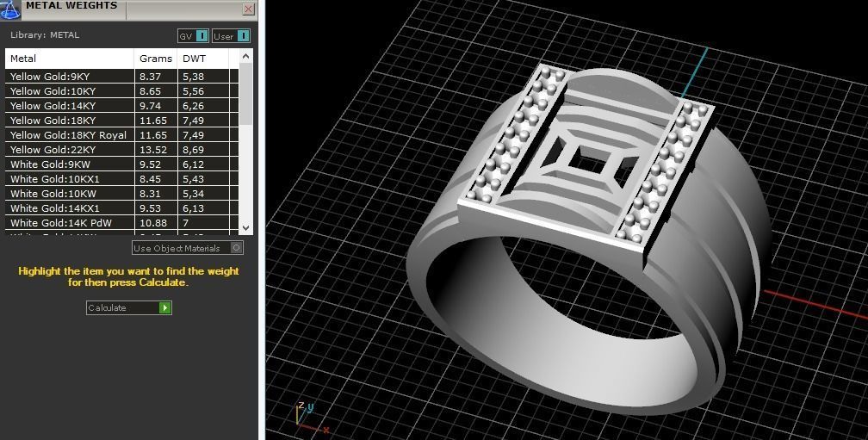The width and height of the screenshot is (868, 440).
Task: Click the 8,69 DWT value
Action: click(x=193, y=150)
